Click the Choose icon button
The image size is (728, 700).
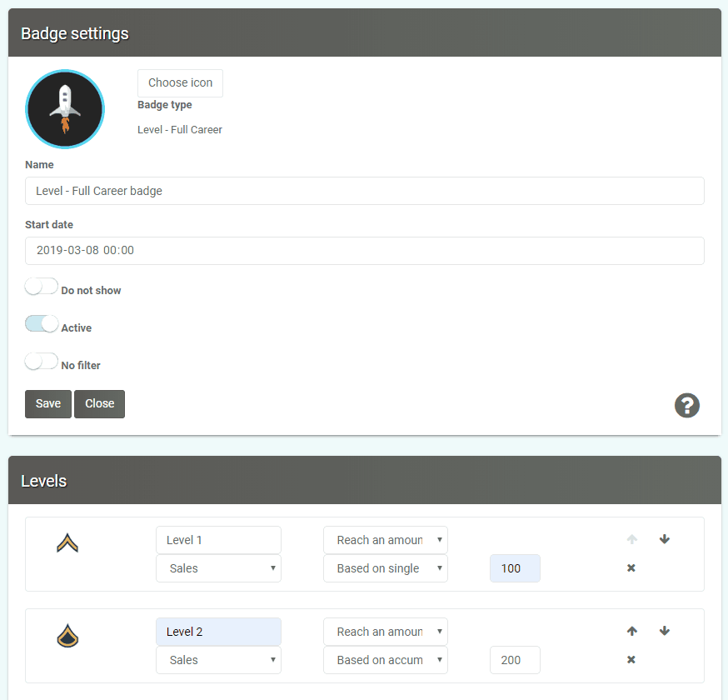tap(180, 83)
